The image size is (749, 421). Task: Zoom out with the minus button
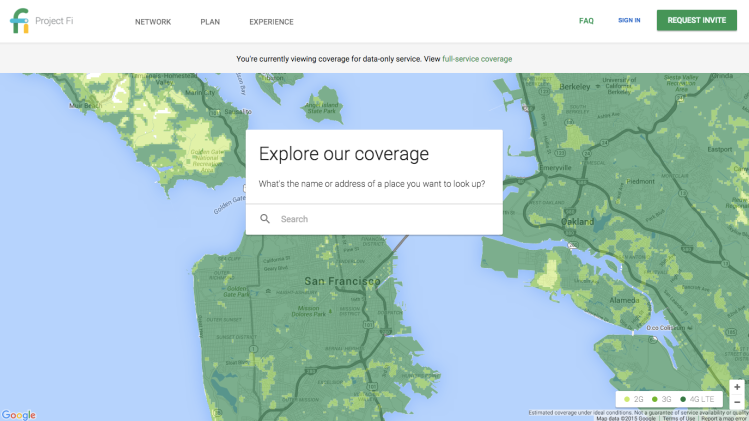(737, 402)
